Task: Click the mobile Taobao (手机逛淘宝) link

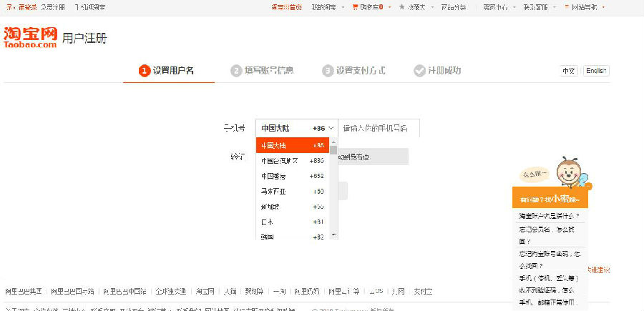Action: tap(89, 7)
